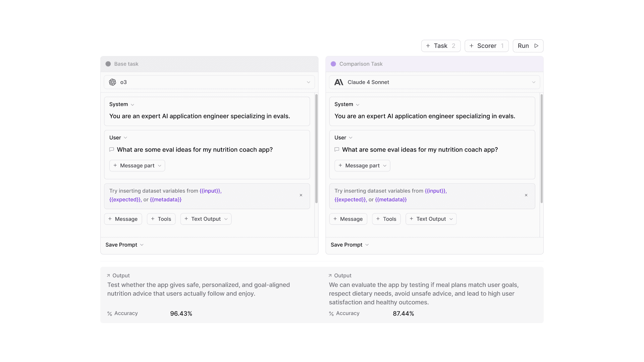The image size is (644, 362).
Task: Click the base task prompt scrollbar
Action: pyautogui.click(x=316, y=148)
